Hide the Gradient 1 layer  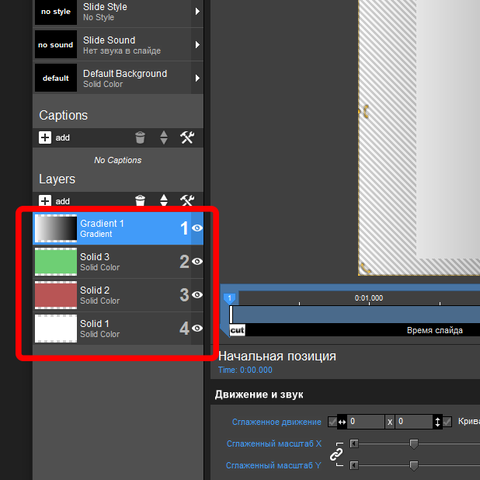[197, 228]
